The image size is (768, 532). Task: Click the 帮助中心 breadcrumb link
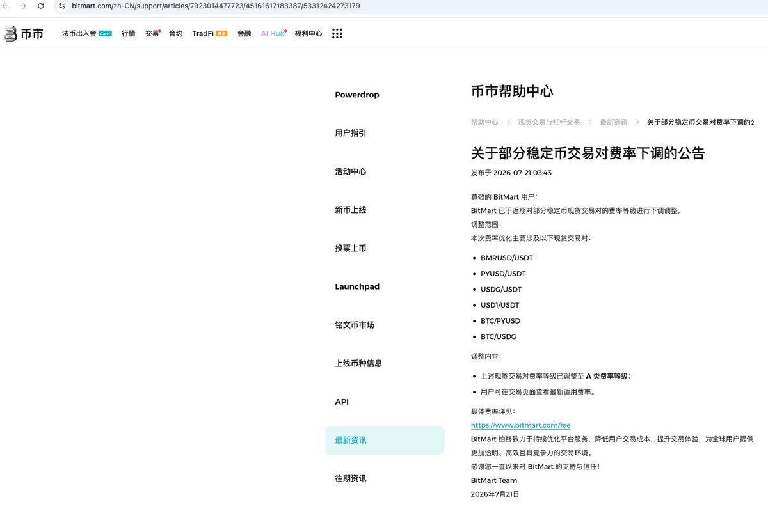[484, 121]
